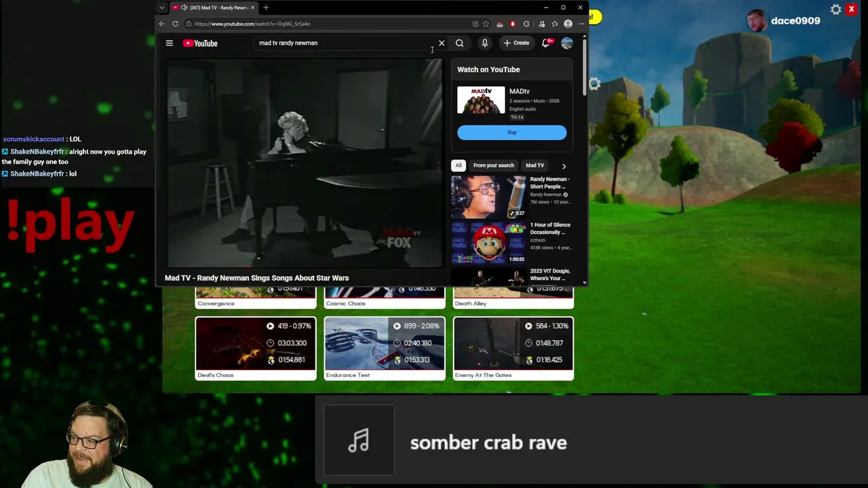Select the Convergence map card
868x488 pixels.
(256, 297)
